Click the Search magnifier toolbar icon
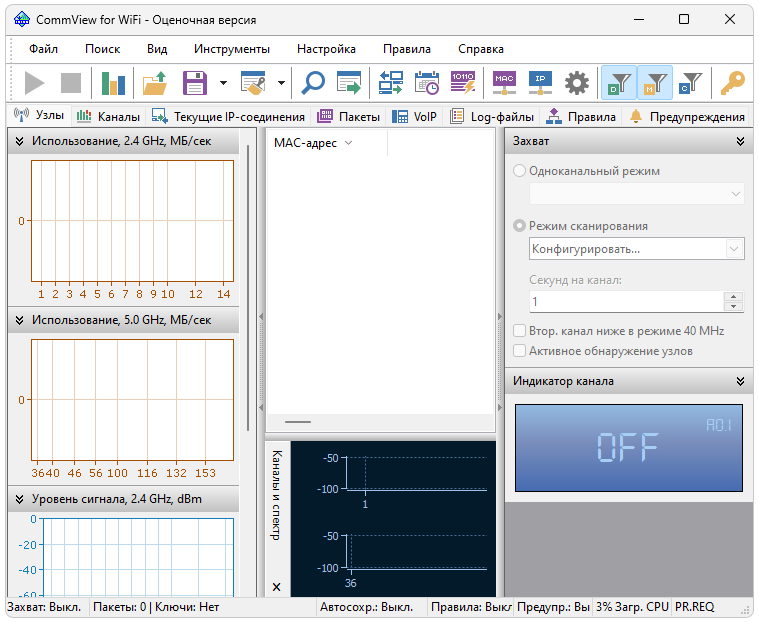The height and width of the screenshot is (622, 759). [x=313, y=83]
